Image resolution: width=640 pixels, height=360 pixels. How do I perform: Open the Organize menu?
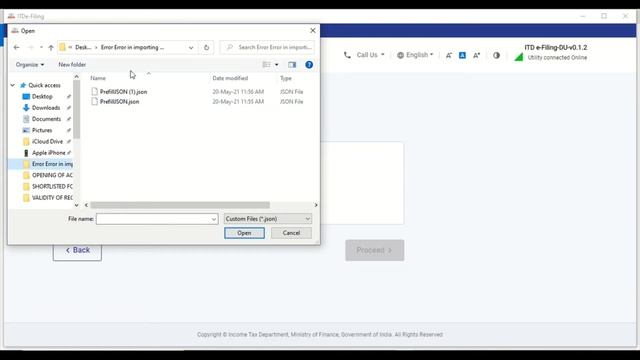click(30, 64)
